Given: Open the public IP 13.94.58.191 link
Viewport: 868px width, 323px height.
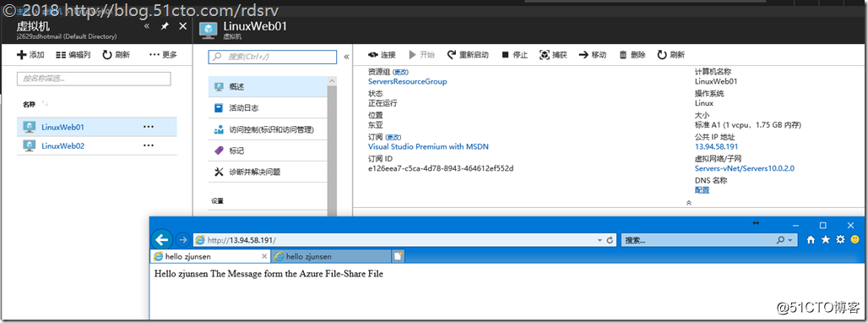Looking at the screenshot, I should click(716, 147).
